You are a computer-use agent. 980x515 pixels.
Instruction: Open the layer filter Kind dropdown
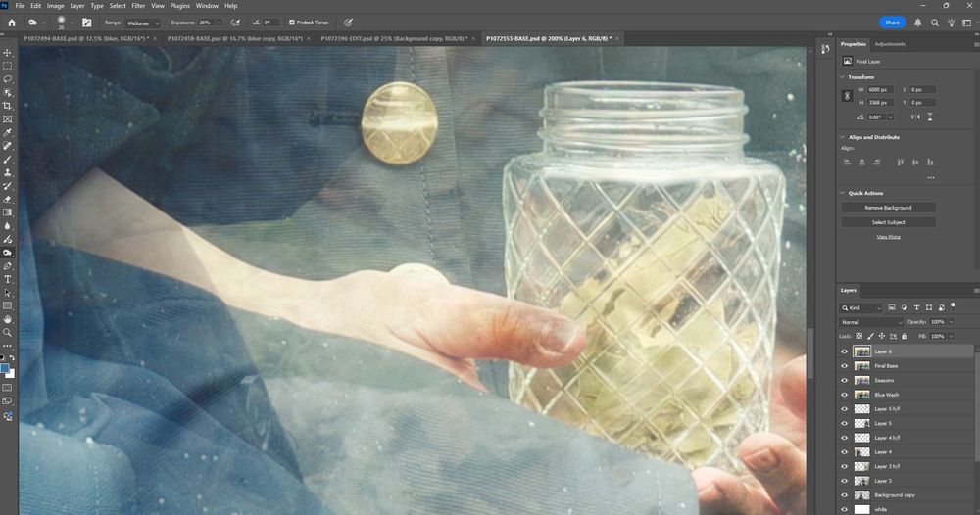tap(861, 307)
